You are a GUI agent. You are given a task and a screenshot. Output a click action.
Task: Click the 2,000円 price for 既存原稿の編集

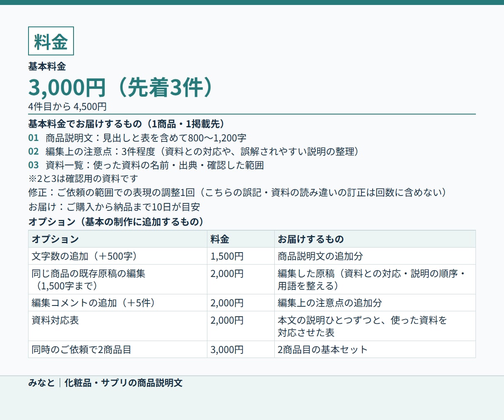click(241, 279)
